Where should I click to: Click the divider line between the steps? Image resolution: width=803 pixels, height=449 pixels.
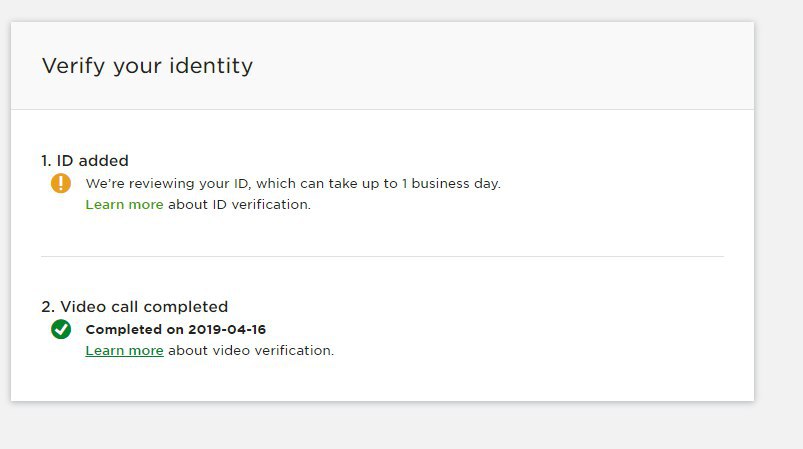click(382, 256)
